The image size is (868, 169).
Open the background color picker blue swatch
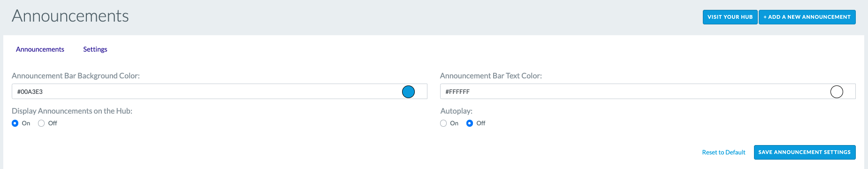408,92
